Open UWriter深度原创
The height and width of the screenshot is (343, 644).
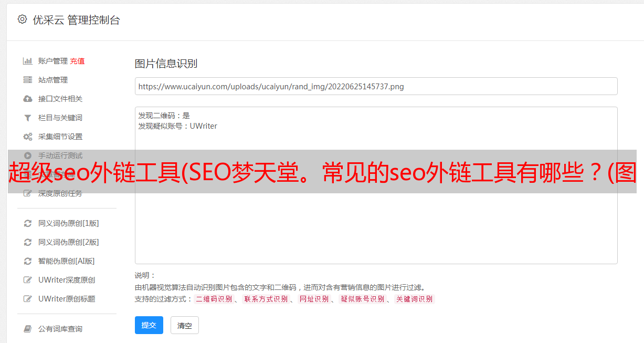67,280
